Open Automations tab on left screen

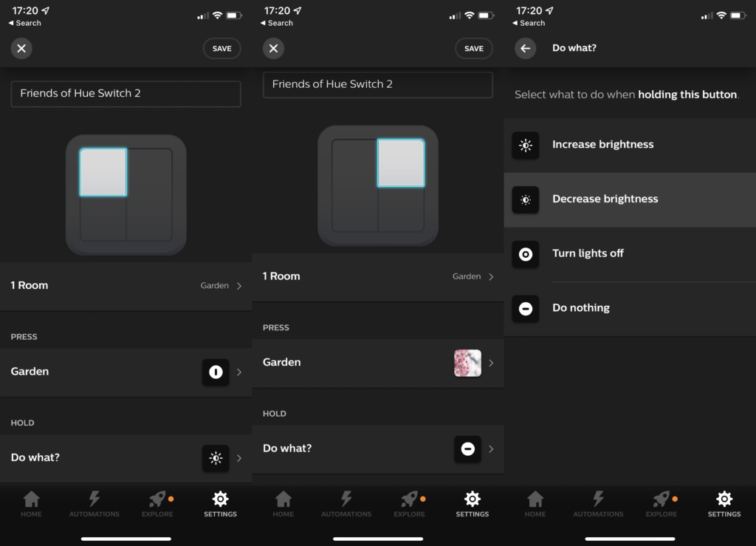click(x=94, y=504)
